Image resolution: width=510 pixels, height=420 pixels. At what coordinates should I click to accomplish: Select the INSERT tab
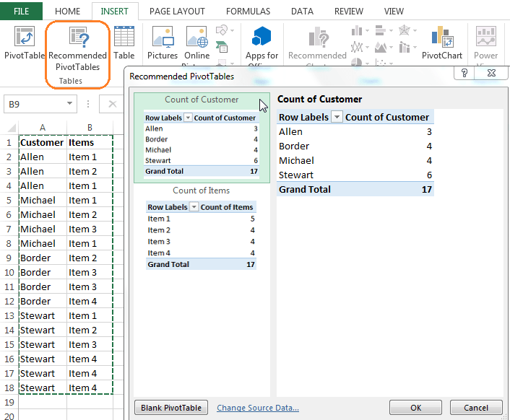click(114, 12)
